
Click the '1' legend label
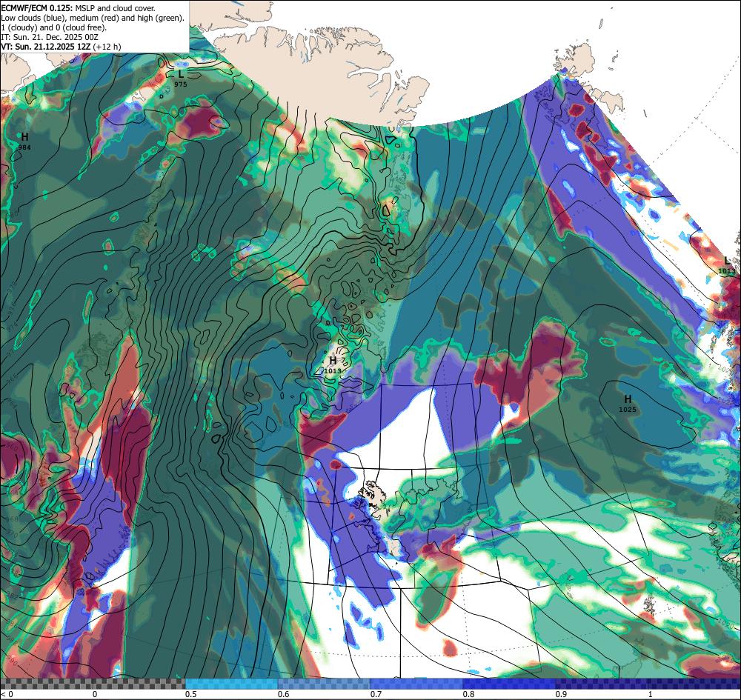[x=650, y=694]
